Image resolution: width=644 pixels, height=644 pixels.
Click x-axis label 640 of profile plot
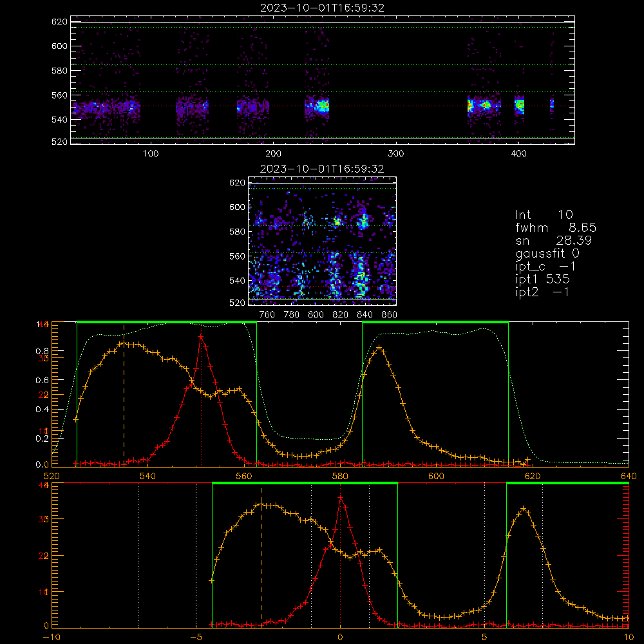(629, 477)
